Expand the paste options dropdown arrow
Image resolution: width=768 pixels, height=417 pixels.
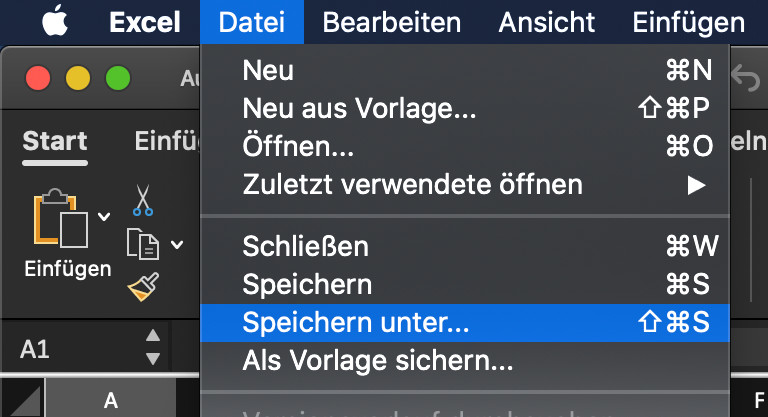tap(105, 215)
